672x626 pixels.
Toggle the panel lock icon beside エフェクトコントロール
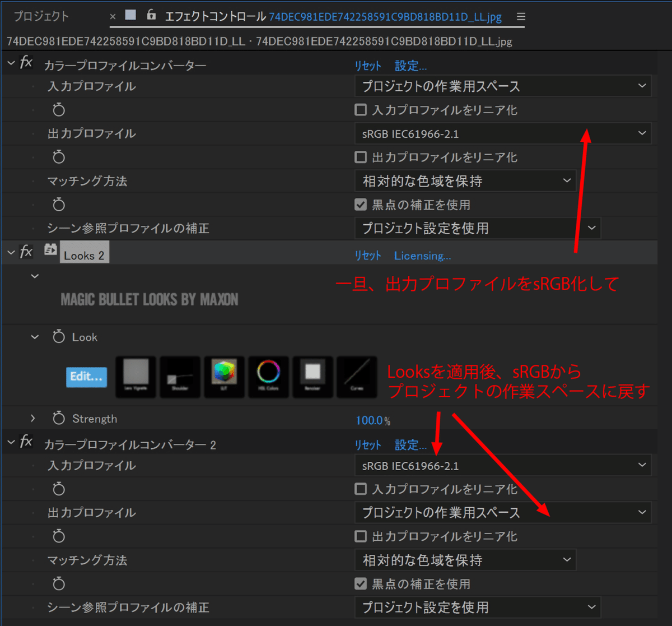pos(151,15)
